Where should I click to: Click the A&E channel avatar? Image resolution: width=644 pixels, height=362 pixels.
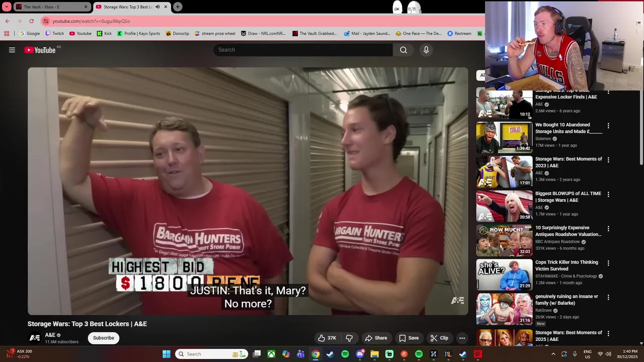pos(35,338)
